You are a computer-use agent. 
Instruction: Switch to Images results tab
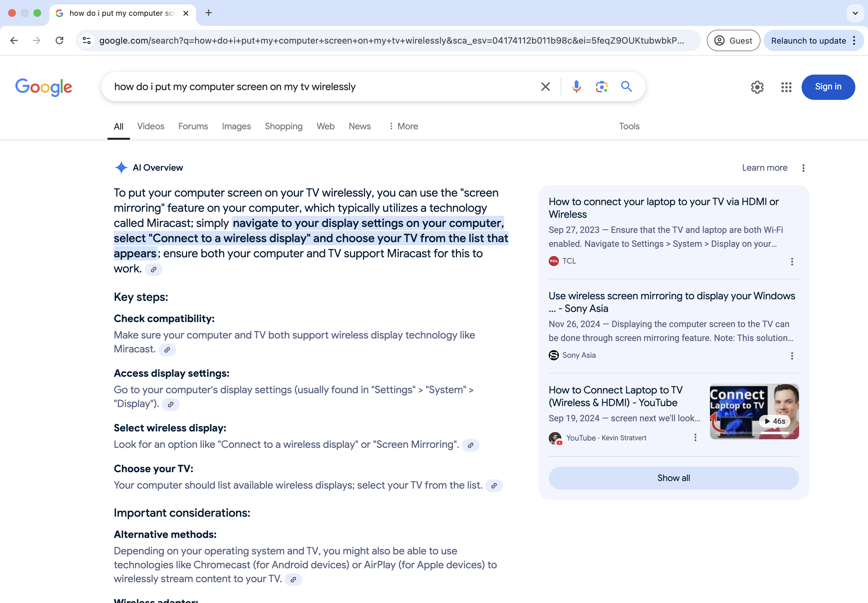[236, 126]
